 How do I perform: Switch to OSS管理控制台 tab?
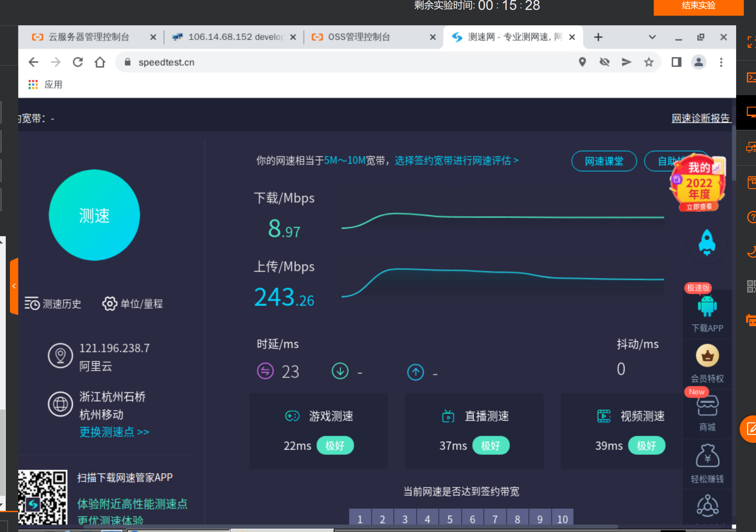359,37
